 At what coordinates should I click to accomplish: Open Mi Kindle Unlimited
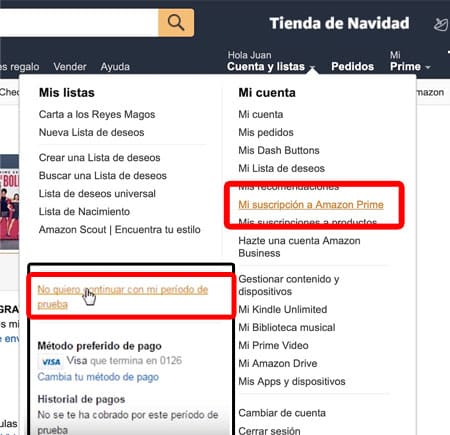283,309
